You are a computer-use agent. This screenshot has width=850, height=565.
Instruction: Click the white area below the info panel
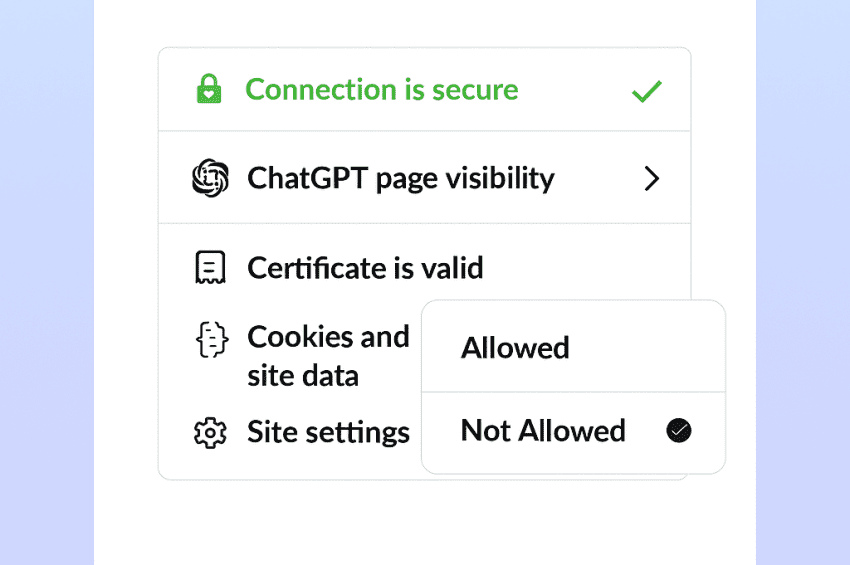424,522
